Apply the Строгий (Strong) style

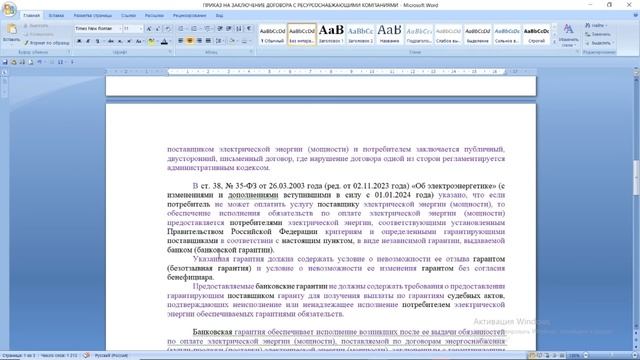click(536, 34)
